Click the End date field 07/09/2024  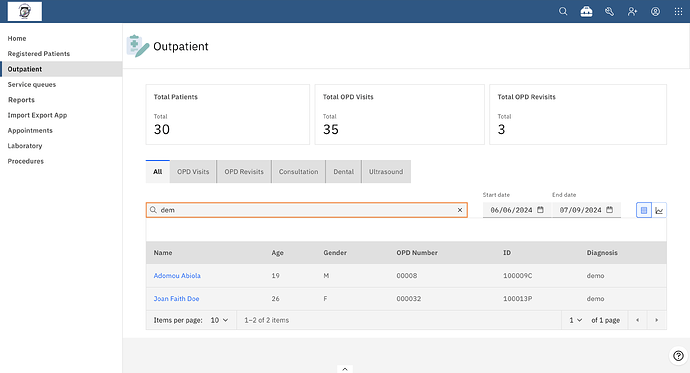coord(586,210)
